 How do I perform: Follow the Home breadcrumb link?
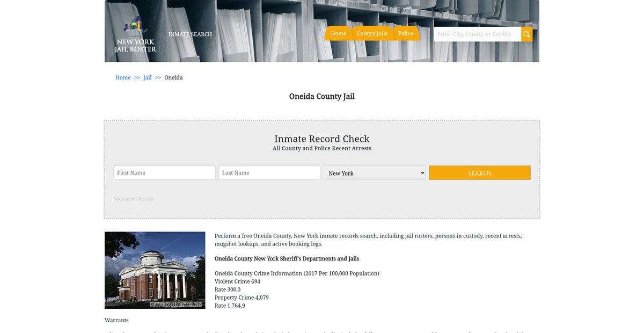(x=123, y=78)
